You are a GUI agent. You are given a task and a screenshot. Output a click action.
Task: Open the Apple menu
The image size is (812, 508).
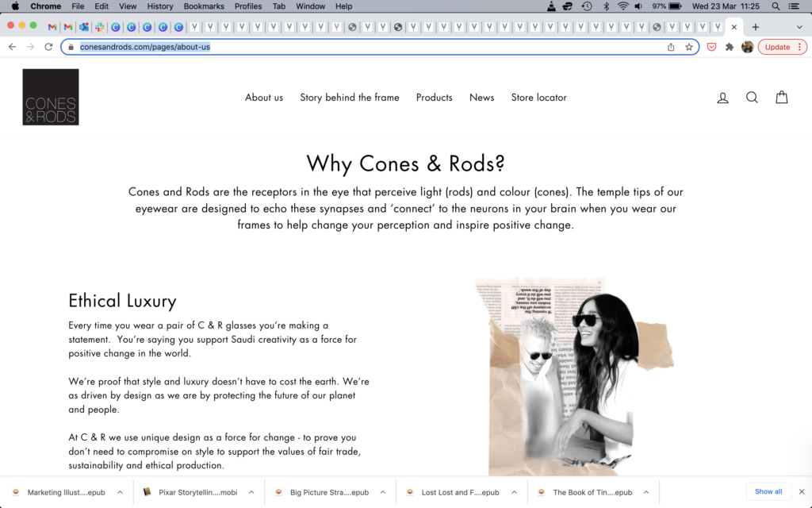coord(16,6)
